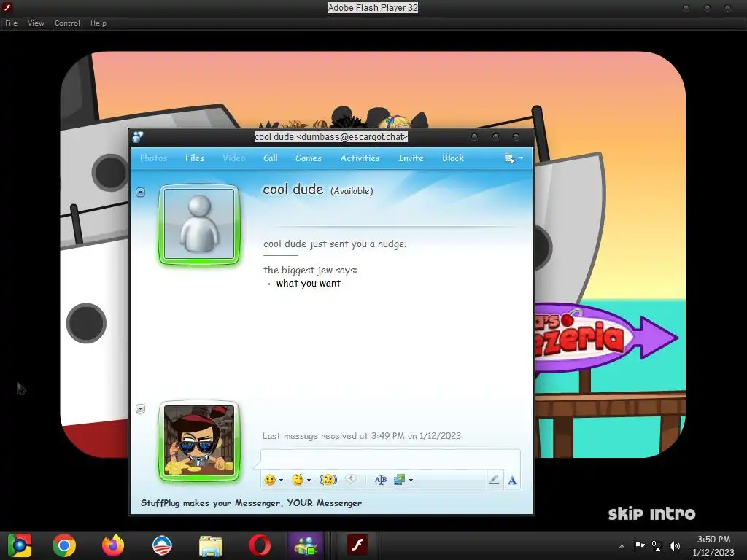Viewport: 747px width, 560px height.
Task: Open the background picture dropdown arrow
Action: pos(411,480)
